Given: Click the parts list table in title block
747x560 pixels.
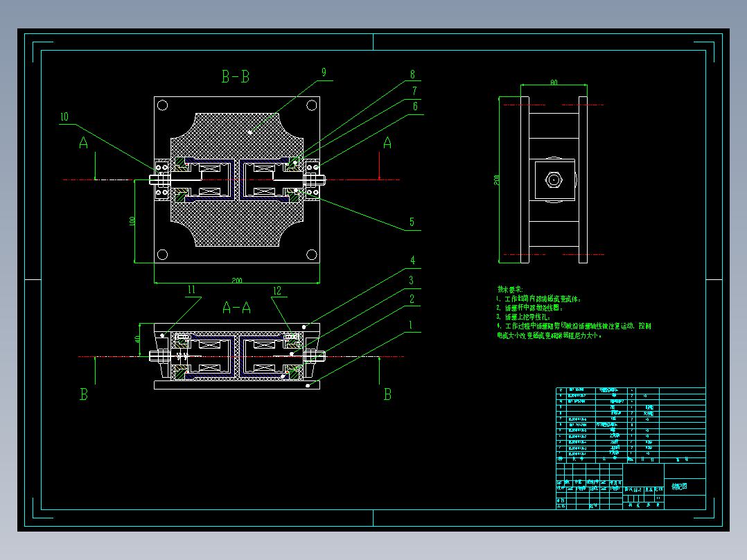Looking at the screenshot, I should click(x=631, y=425).
